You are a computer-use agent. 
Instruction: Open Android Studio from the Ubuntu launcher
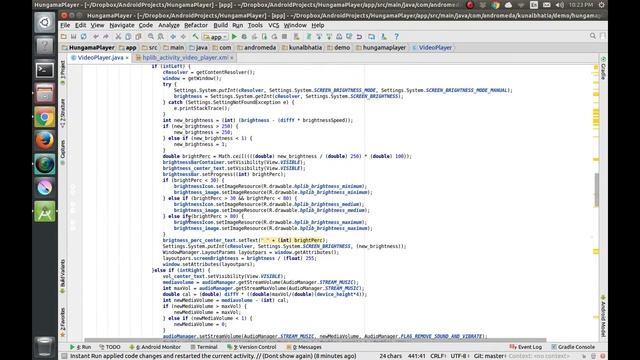click(x=44, y=211)
